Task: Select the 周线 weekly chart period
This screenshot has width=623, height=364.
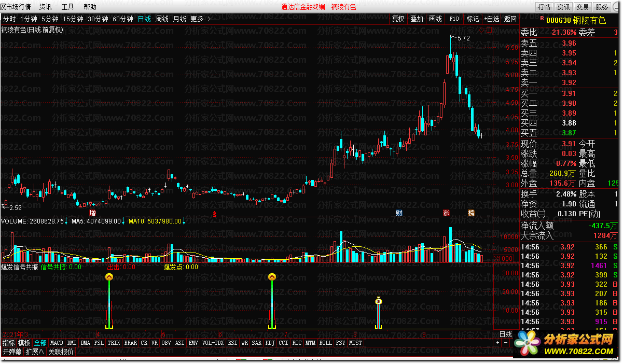Action: pos(162,19)
